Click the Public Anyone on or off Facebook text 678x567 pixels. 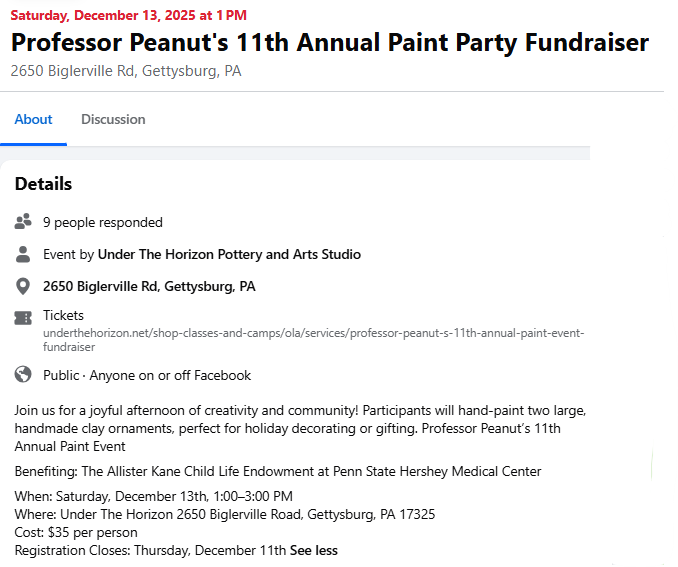147,376
